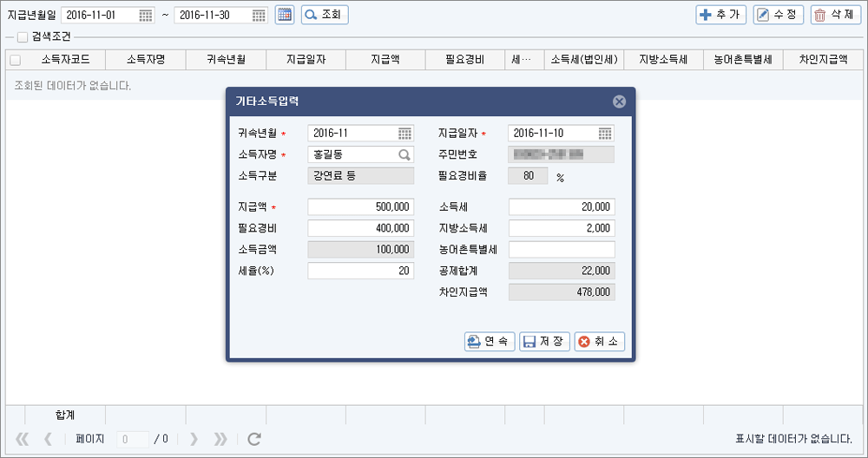Open calendar picker for 귀속년월 field
Viewport: 868px width, 458px height.
pyautogui.click(x=404, y=134)
